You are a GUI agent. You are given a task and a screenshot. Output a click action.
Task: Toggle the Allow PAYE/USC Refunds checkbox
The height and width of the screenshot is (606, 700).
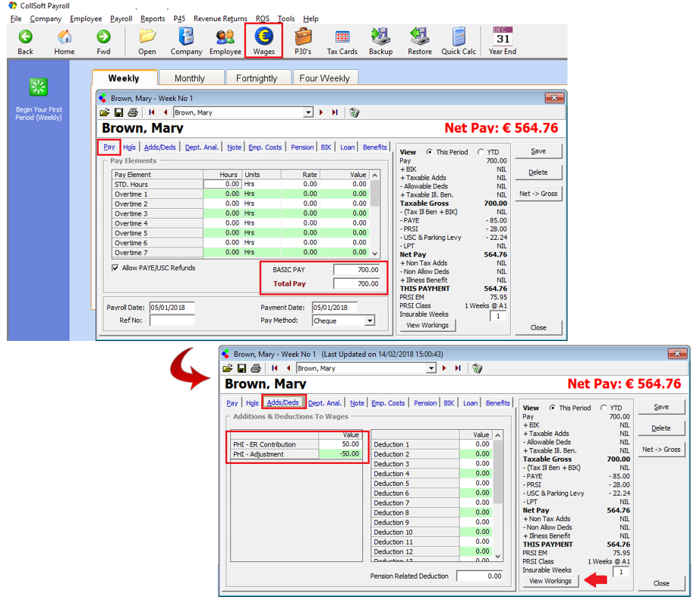[115, 268]
